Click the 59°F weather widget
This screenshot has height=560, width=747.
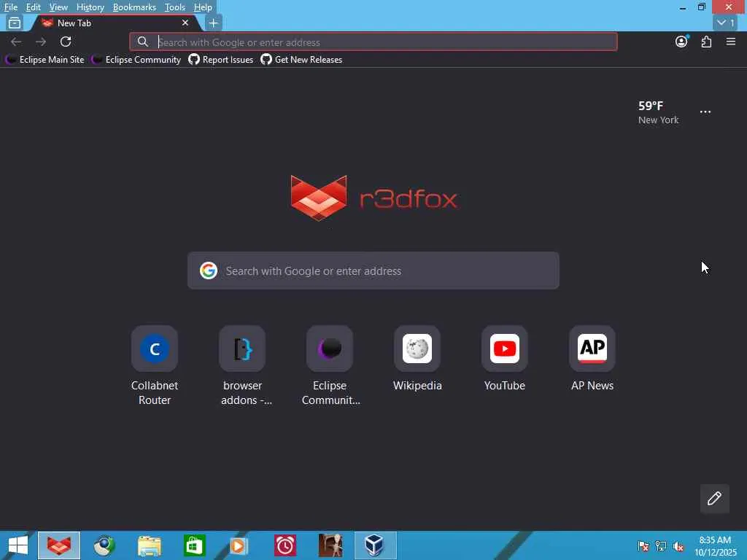point(659,112)
